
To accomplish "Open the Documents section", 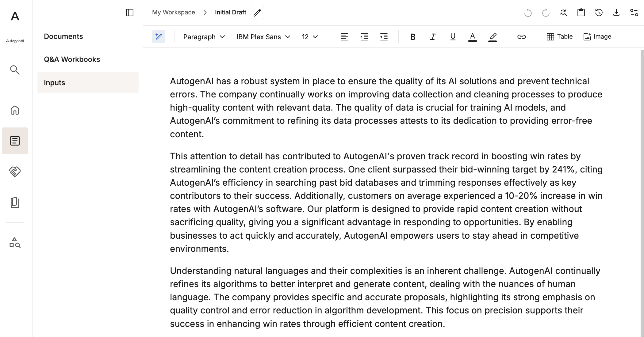I will click(x=63, y=36).
